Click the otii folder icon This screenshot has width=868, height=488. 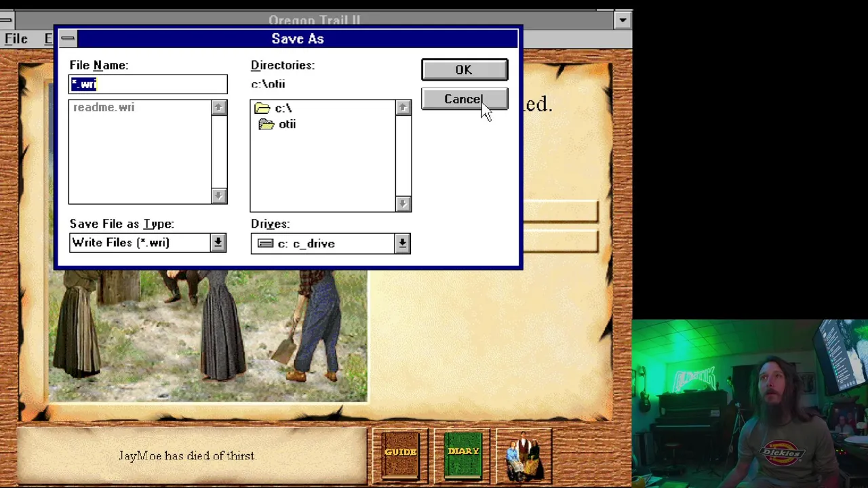[267, 124]
